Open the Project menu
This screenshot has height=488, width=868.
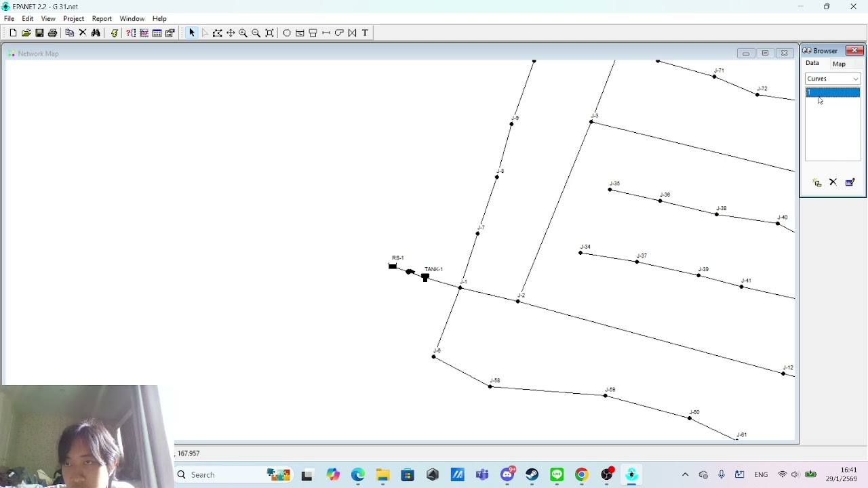point(73,19)
